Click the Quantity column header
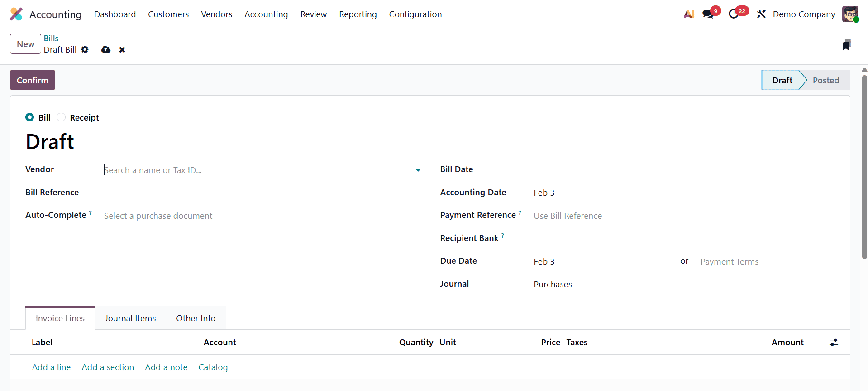The height and width of the screenshot is (391, 868). pyautogui.click(x=416, y=343)
